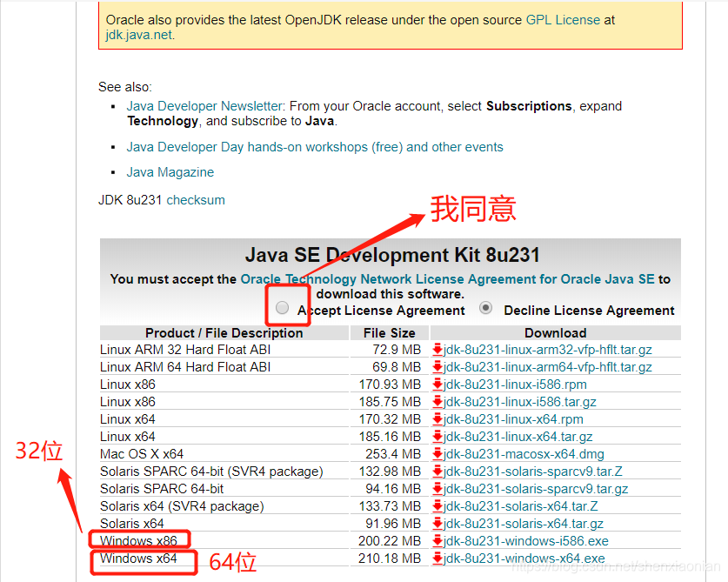Viewport: 728px width, 582px height.
Task: Click the 210.18 MB file size cell
Action: (x=390, y=559)
